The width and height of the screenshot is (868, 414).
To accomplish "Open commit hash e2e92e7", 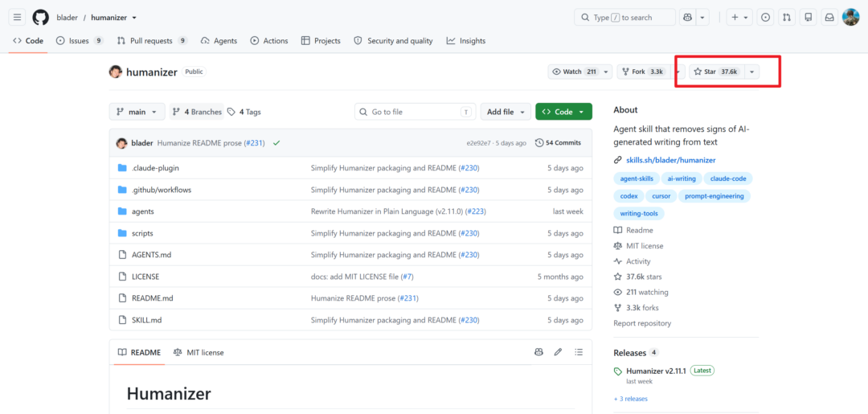I will (478, 143).
